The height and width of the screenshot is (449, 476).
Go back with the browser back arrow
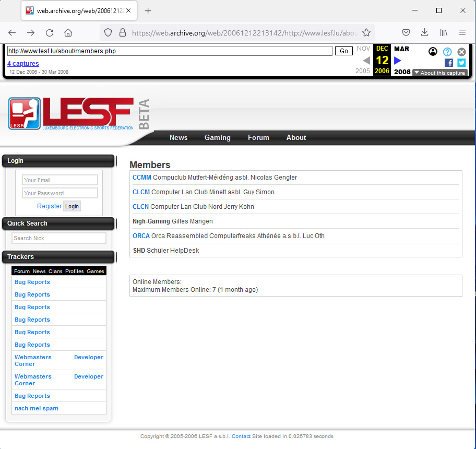12,33
